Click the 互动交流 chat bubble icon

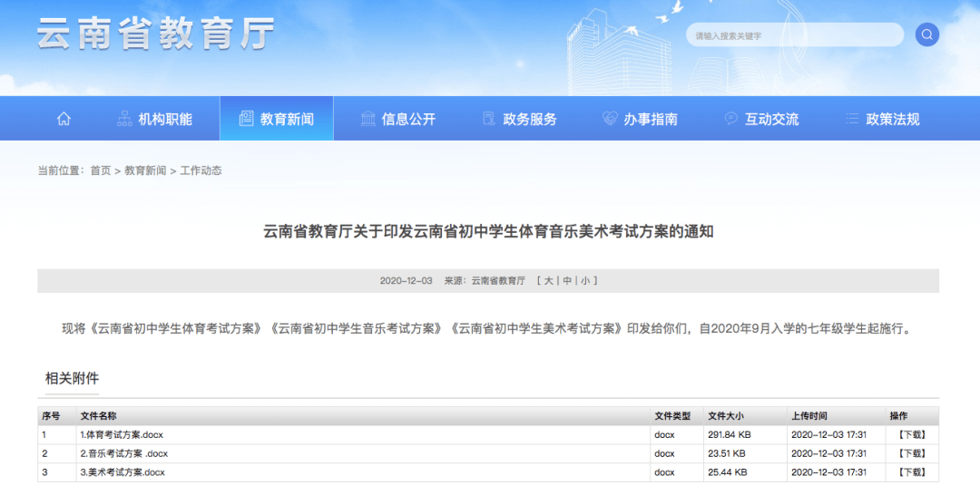(731, 119)
